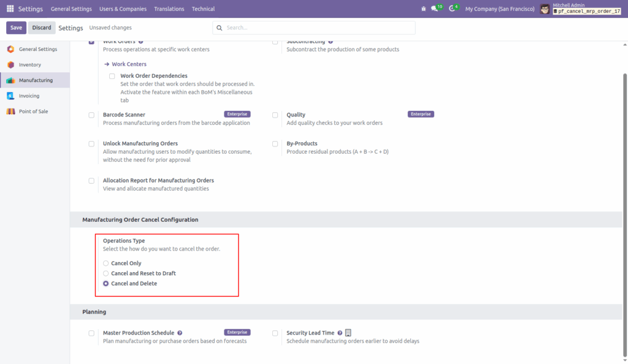The width and height of the screenshot is (628, 364).
Task: Select the Point of Sale icon
Action: 12,111
